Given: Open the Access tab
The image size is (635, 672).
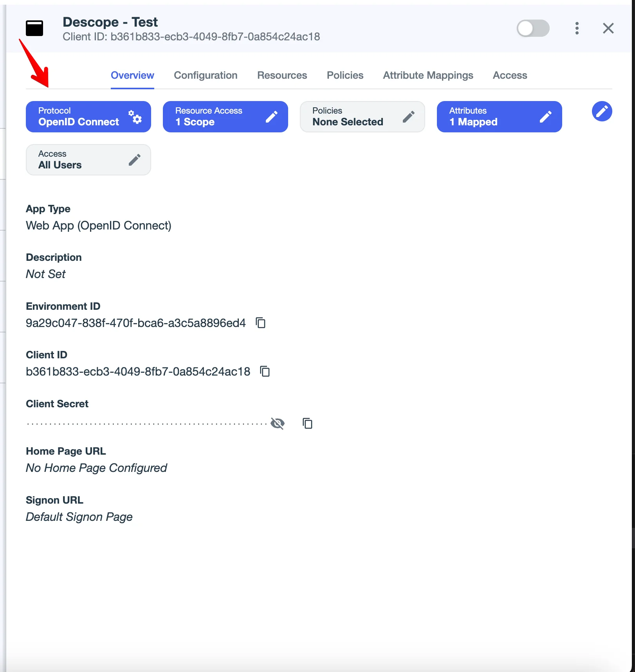Looking at the screenshot, I should (510, 75).
